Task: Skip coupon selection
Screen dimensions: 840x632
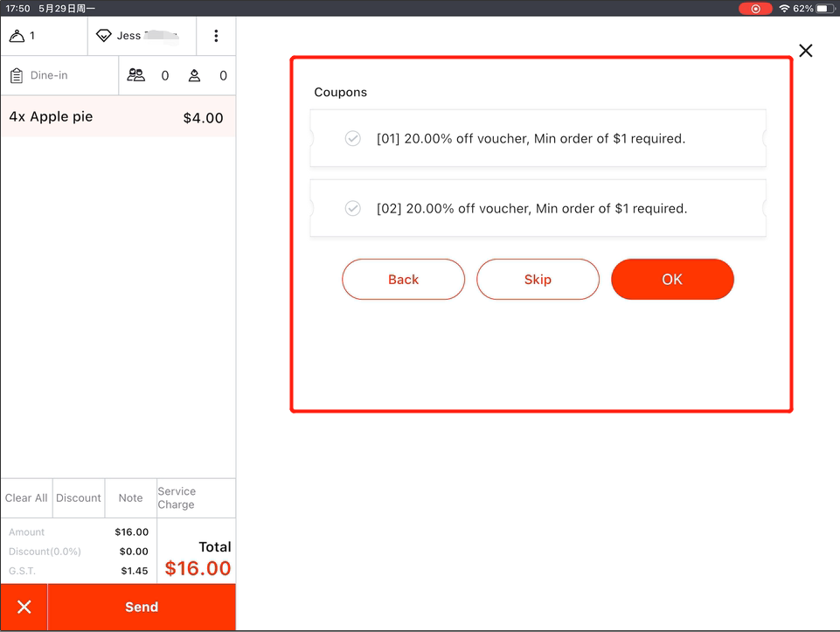Action: point(538,280)
